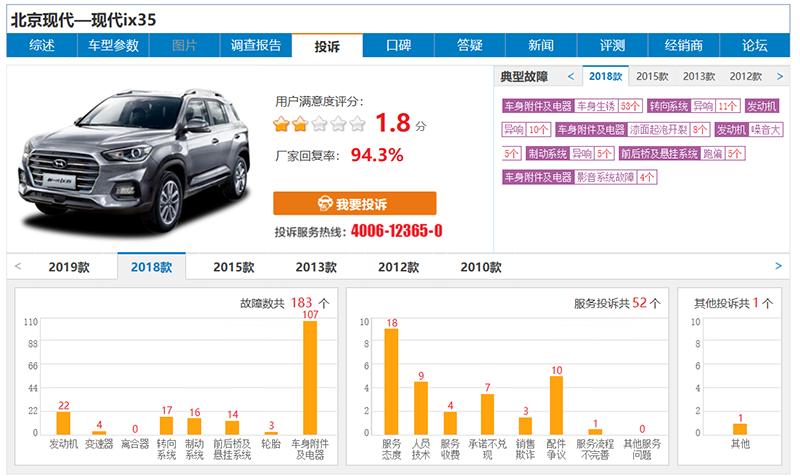Go to the 调查报告 tab
The image size is (800, 476).
click(x=256, y=45)
